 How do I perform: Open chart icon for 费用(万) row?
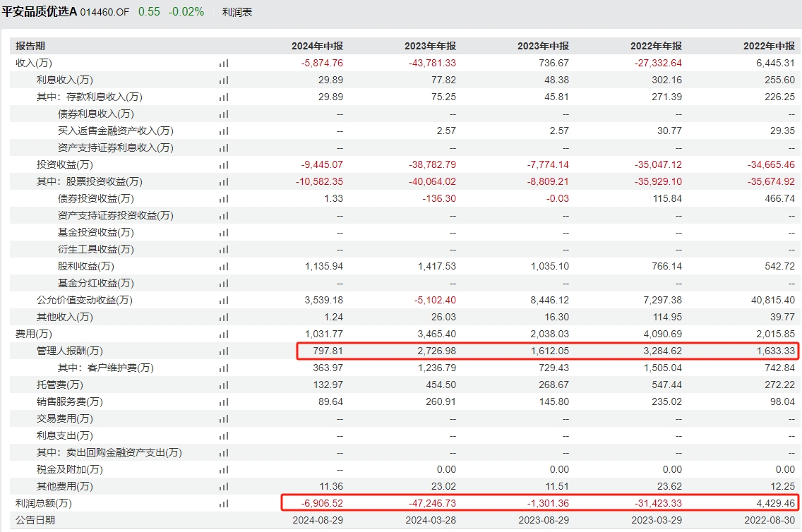pos(224,334)
